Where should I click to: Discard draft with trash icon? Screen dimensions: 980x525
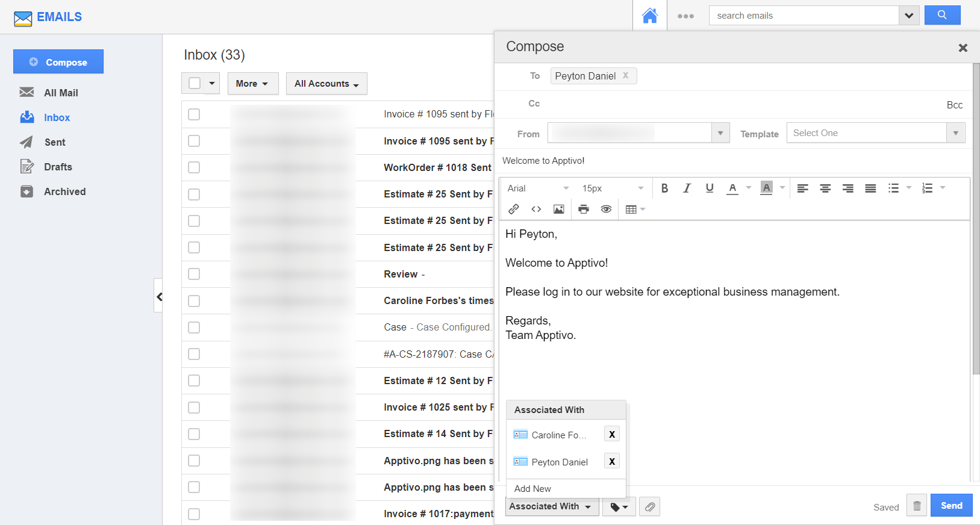[x=917, y=506]
